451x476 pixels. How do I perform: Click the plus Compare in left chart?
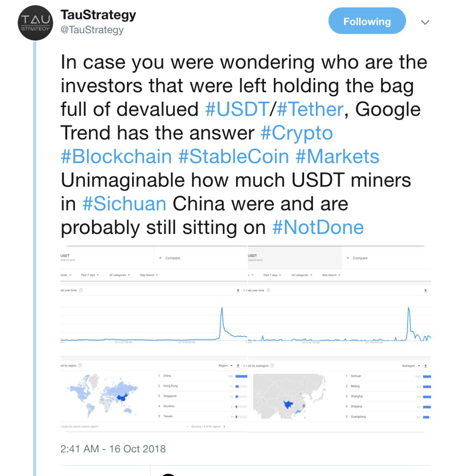coord(169,258)
